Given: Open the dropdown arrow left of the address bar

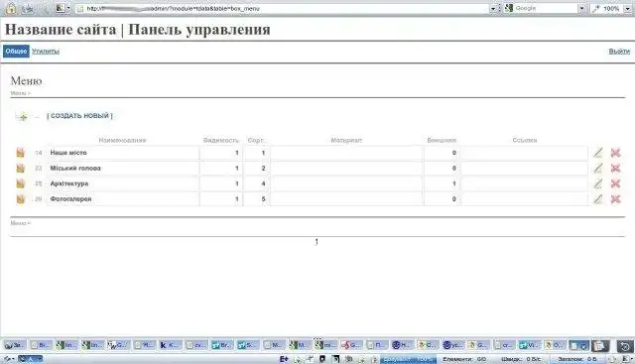Looking at the screenshot, I should click(x=68, y=8).
